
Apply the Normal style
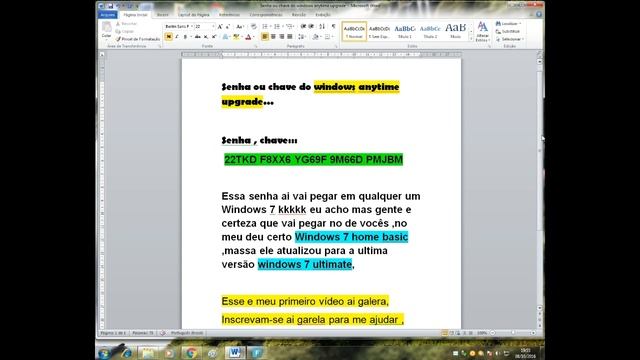pyautogui.click(x=354, y=31)
